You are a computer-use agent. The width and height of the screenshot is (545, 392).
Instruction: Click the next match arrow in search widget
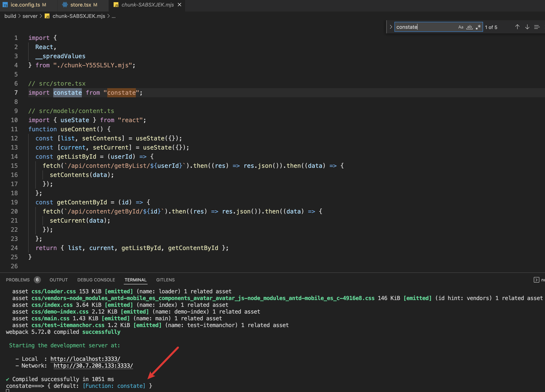(x=527, y=27)
